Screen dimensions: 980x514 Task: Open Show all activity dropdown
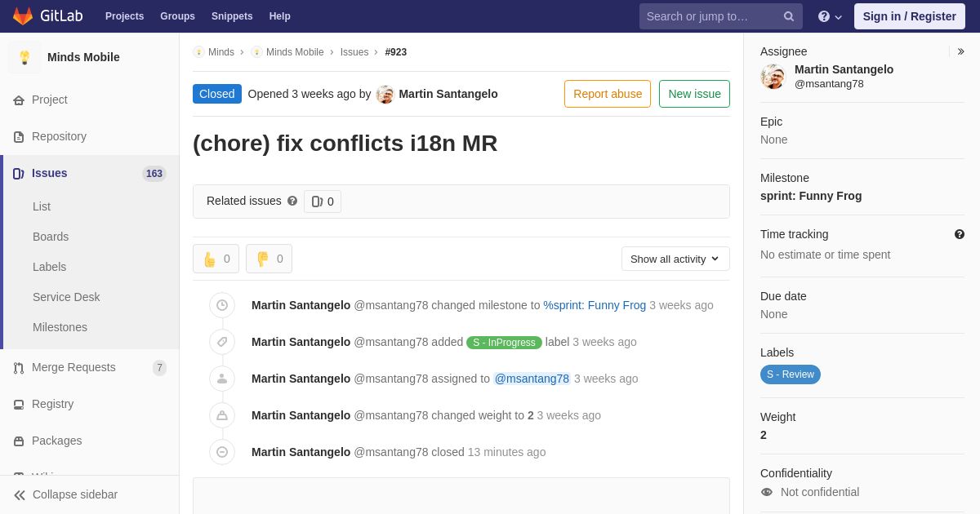[675, 259]
